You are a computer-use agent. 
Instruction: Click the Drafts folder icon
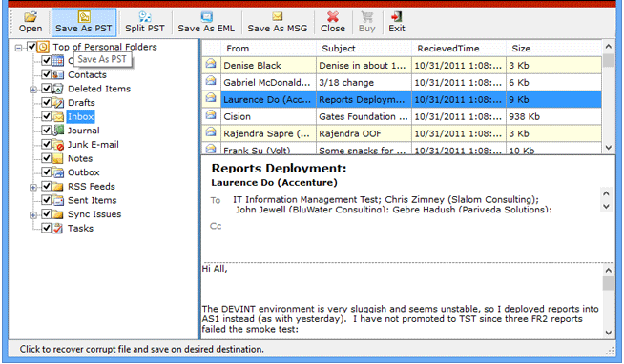click(x=57, y=102)
